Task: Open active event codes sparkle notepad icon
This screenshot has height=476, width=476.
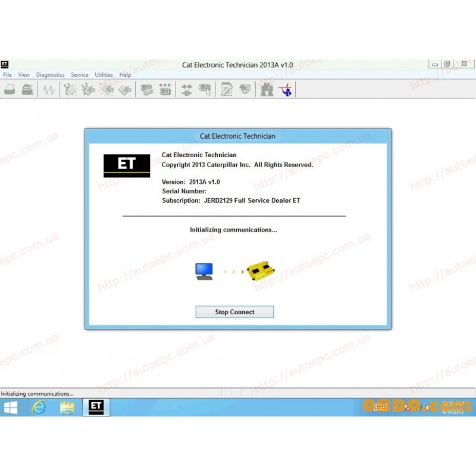Action: 107,90
